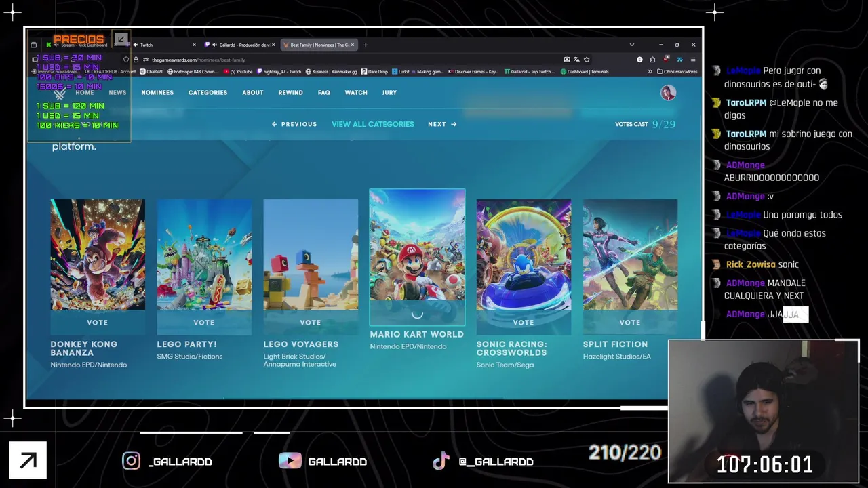This screenshot has height=488, width=868.
Task: Vote for Donkey Kong Bananza
Action: click(x=98, y=323)
